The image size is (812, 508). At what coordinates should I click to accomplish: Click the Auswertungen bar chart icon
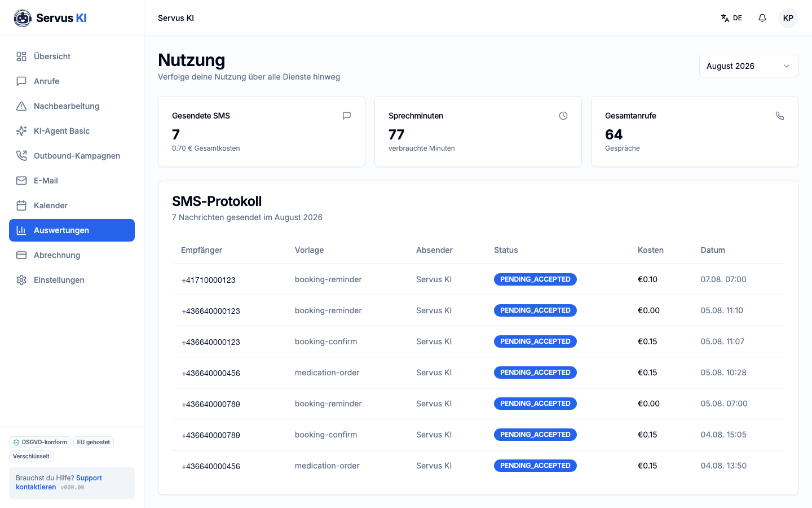(x=21, y=230)
